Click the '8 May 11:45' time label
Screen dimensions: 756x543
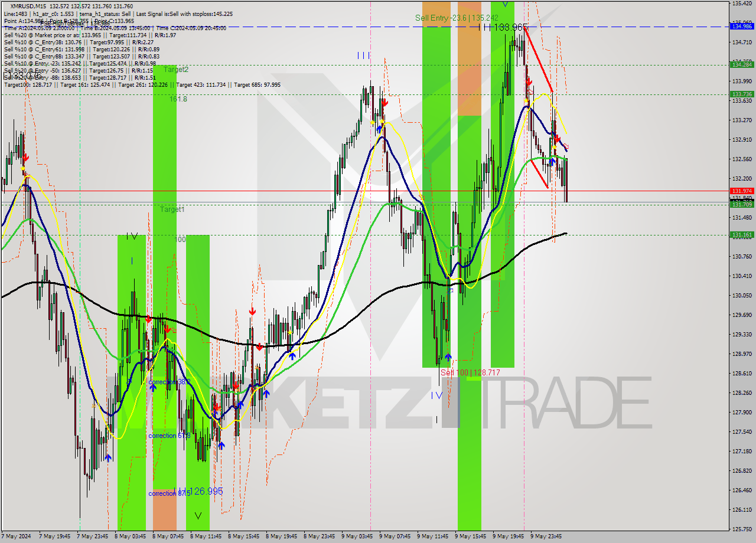coord(206,537)
